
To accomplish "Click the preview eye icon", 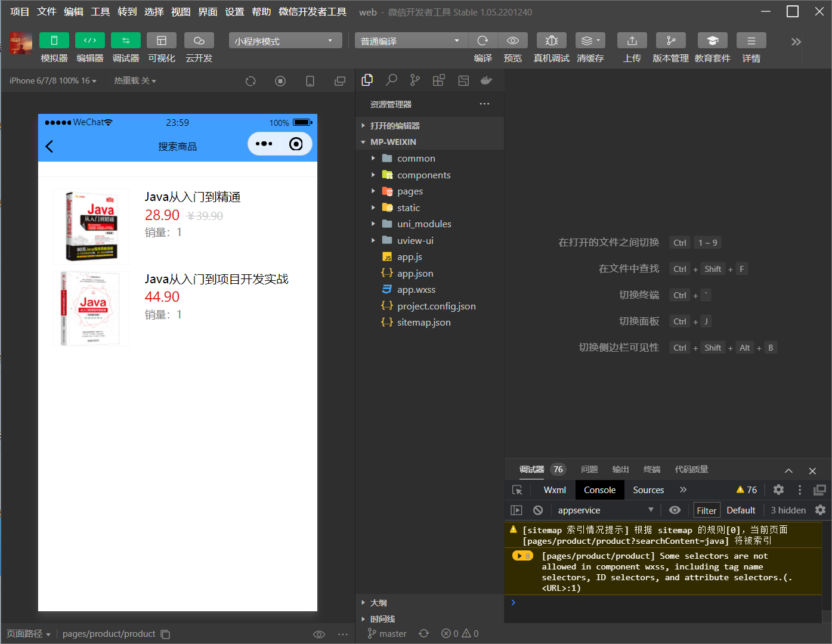I will coord(513,41).
